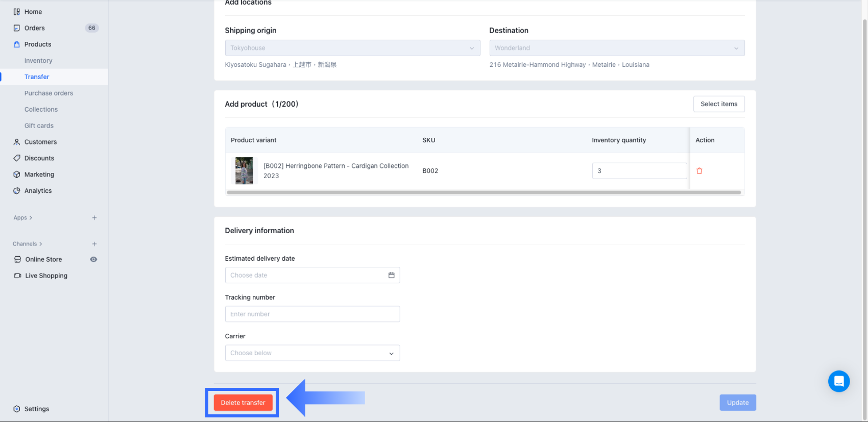Click the Estimated delivery date field
The image size is (868, 422).
pos(312,275)
